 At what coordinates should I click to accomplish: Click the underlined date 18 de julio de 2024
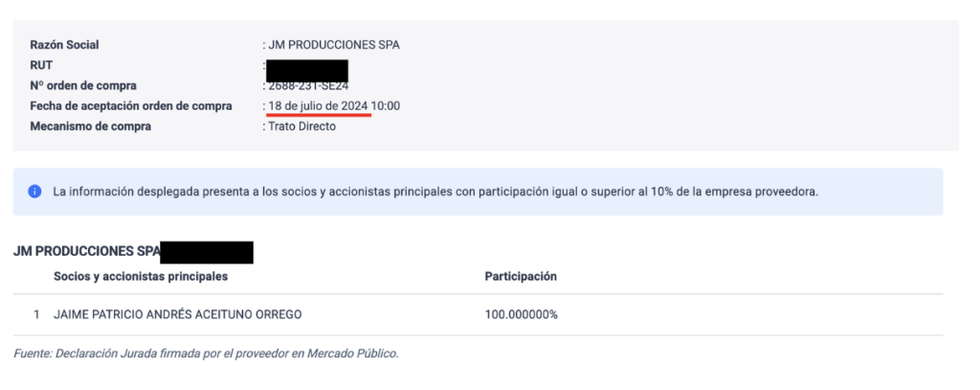[318, 106]
